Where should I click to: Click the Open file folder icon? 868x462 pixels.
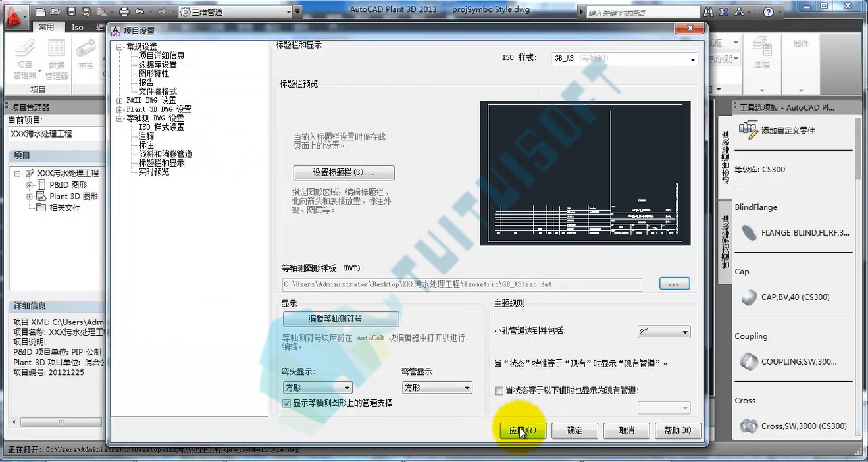pos(56,12)
